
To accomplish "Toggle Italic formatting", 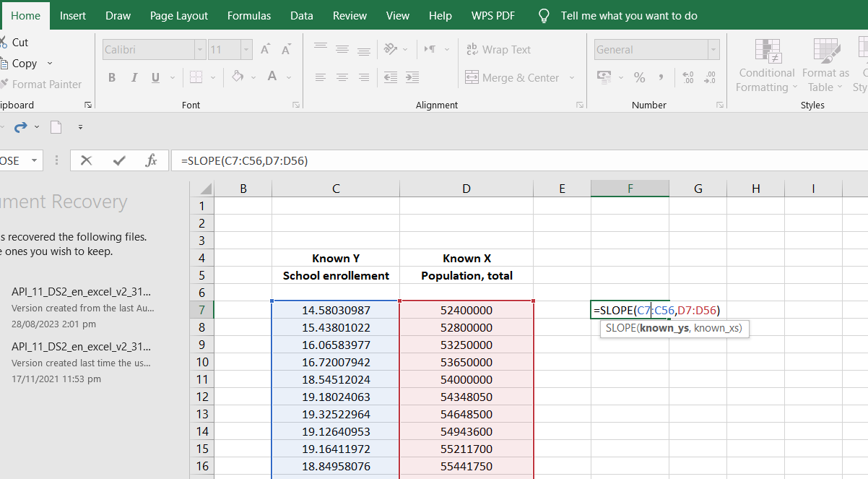I will 134,77.
